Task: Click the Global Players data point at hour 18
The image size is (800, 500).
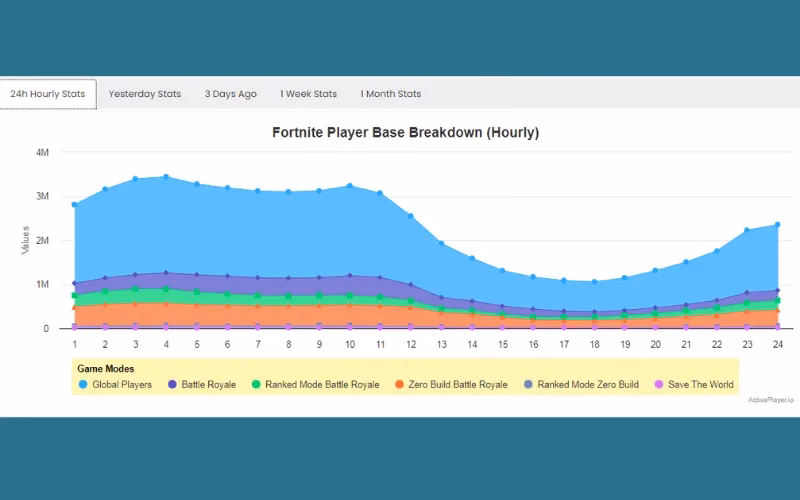Action: click(594, 282)
